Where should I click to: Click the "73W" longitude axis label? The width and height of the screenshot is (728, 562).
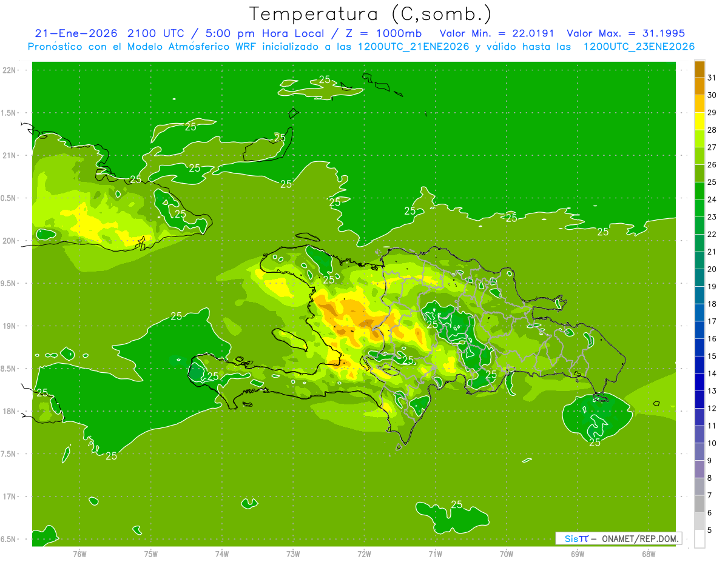(293, 554)
